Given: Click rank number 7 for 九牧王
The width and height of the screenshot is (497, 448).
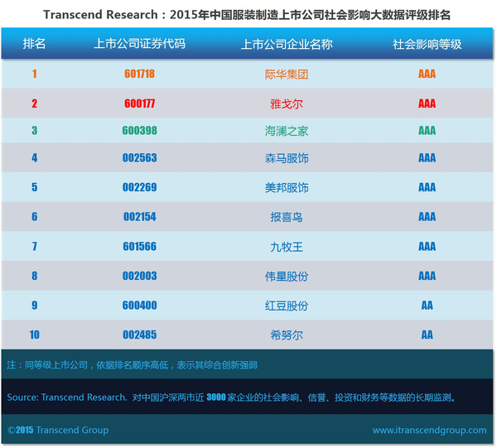Looking at the screenshot, I should (x=34, y=246).
